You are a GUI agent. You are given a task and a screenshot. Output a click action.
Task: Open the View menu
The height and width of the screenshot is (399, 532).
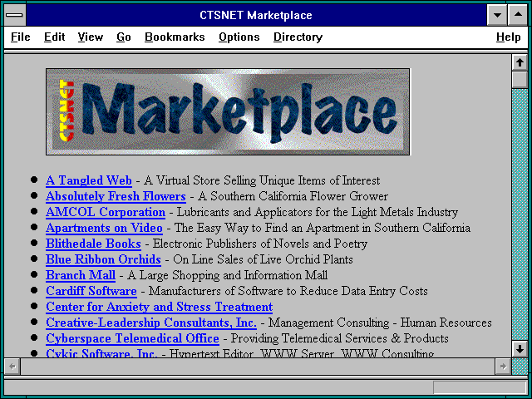coord(91,37)
